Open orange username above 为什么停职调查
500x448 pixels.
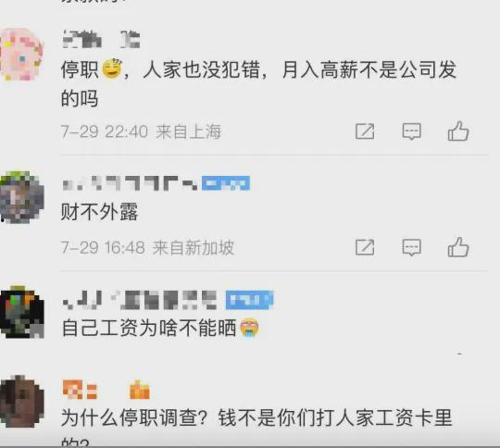click(x=80, y=390)
